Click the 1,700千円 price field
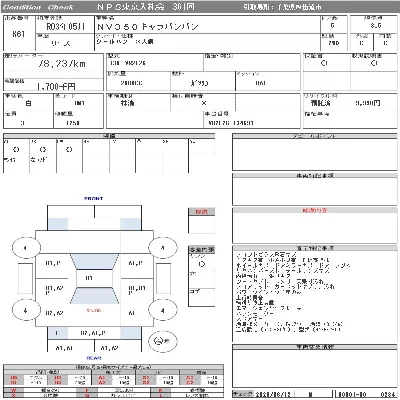The height and width of the screenshot is (400, 400). click(x=56, y=87)
